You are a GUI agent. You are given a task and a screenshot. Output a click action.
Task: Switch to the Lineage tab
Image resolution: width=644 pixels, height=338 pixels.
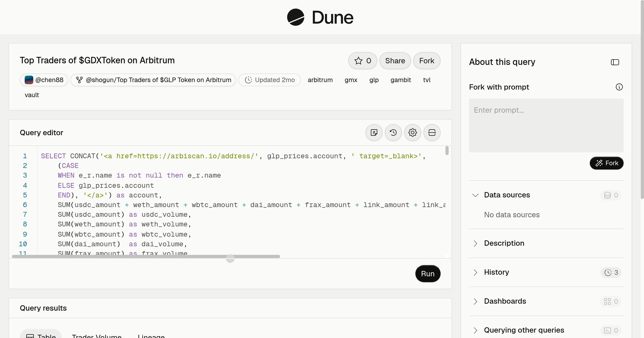click(x=151, y=336)
